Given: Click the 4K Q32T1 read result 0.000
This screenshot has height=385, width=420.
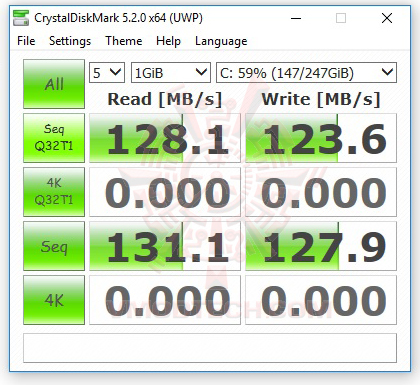Looking at the screenshot, I should point(165,192).
